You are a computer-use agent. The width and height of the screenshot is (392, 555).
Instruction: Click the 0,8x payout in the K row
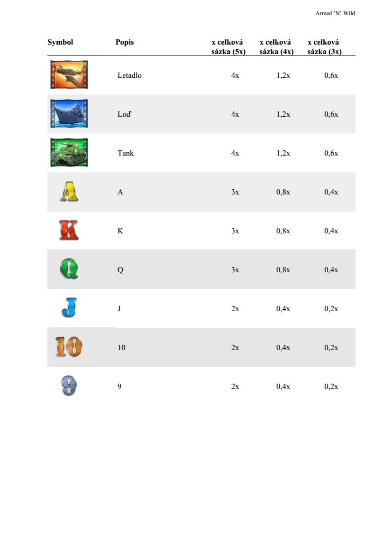click(x=283, y=231)
